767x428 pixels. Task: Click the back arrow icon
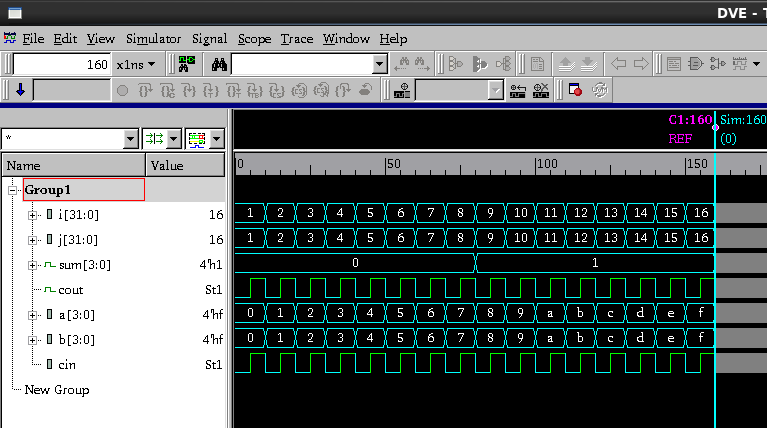619,64
